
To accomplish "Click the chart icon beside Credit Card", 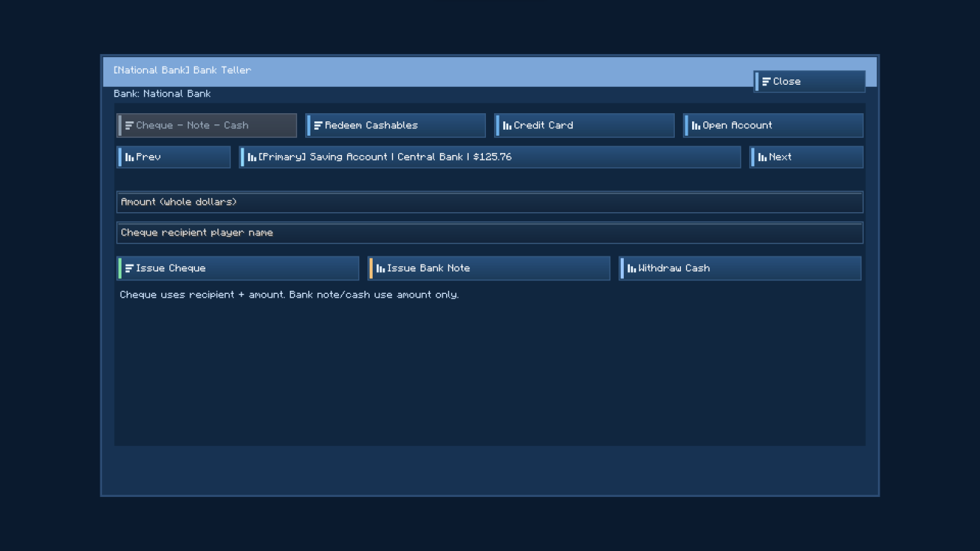I will coord(507,126).
